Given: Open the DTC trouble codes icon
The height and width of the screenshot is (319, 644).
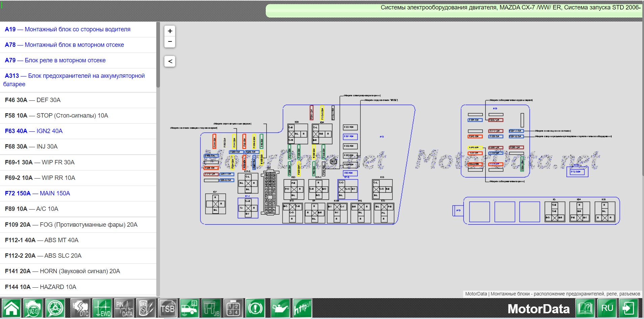Looking at the screenshot, I should click(x=80, y=308).
